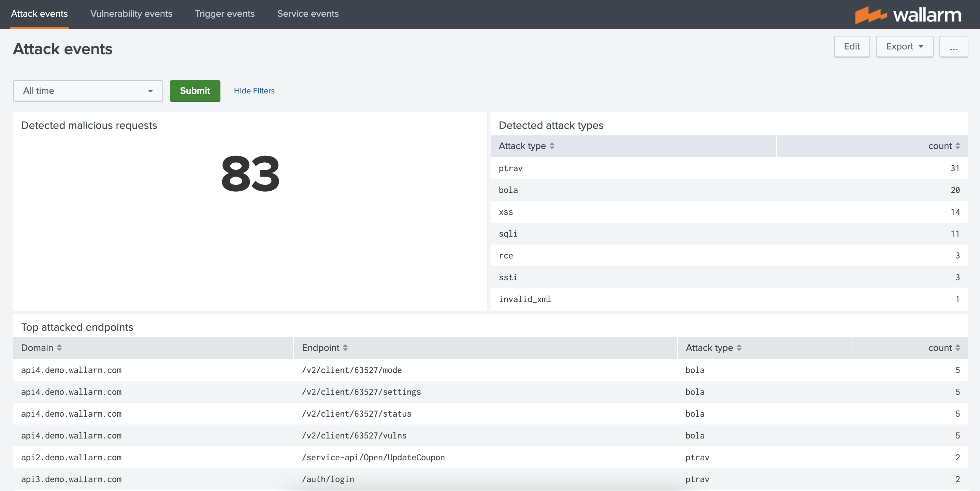
Task: Select the sqli attack type row
Action: click(x=729, y=234)
